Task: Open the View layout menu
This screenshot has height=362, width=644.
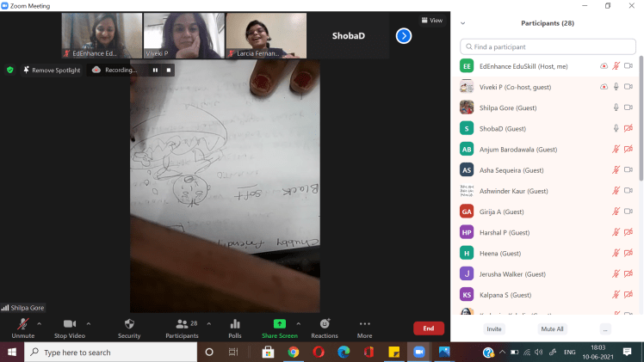Action: (x=432, y=21)
